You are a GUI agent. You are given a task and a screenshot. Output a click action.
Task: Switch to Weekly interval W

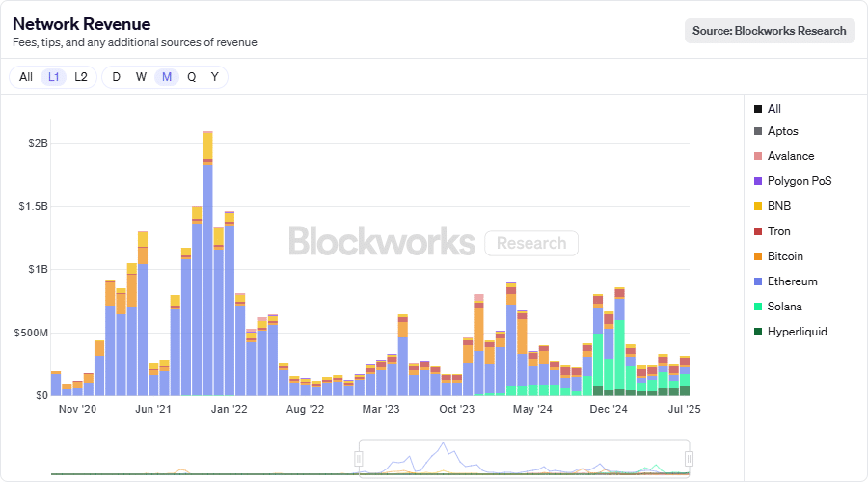(x=142, y=77)
